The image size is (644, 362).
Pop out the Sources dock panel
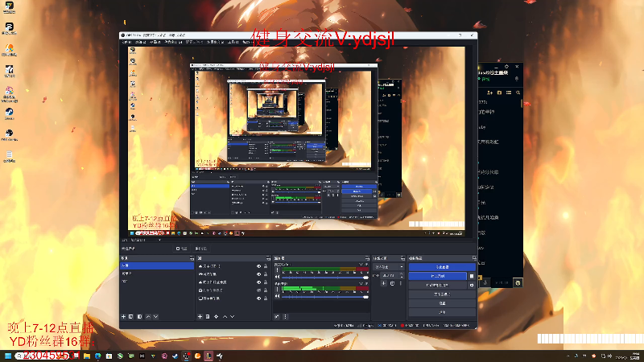pos(268,258)
